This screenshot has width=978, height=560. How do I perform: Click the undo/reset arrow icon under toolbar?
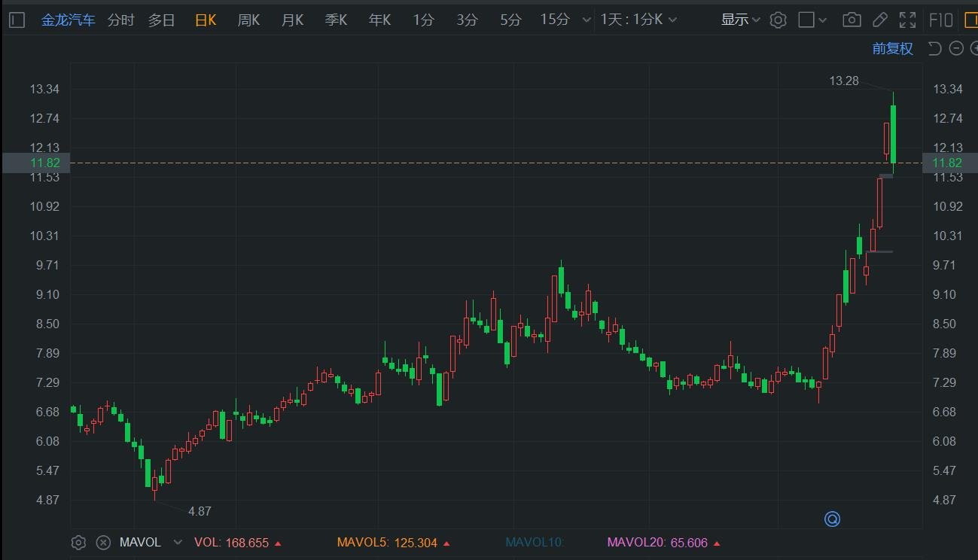pos(934,49)
